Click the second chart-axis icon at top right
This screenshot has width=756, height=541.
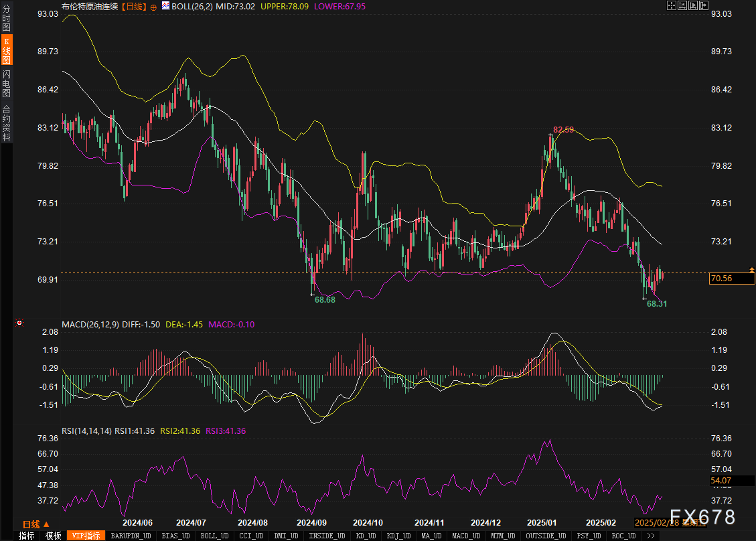(x=683, y=5)
